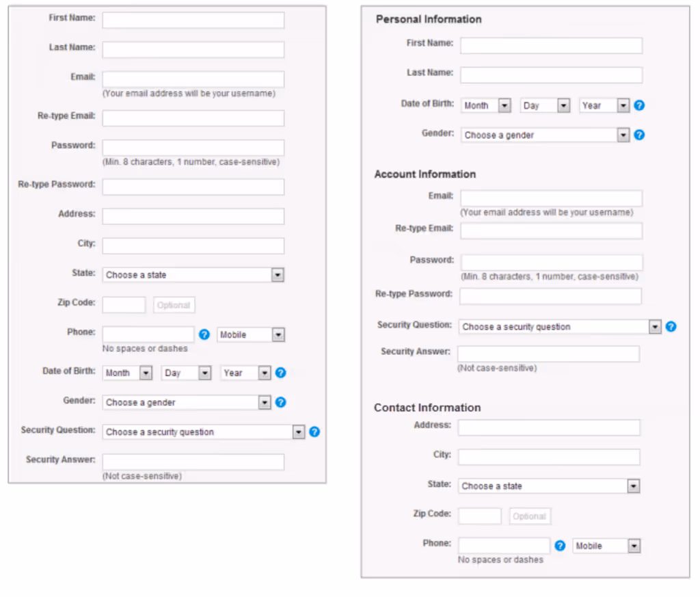Click the help icon beside Security Question on left form

click(x=314, y=432)
